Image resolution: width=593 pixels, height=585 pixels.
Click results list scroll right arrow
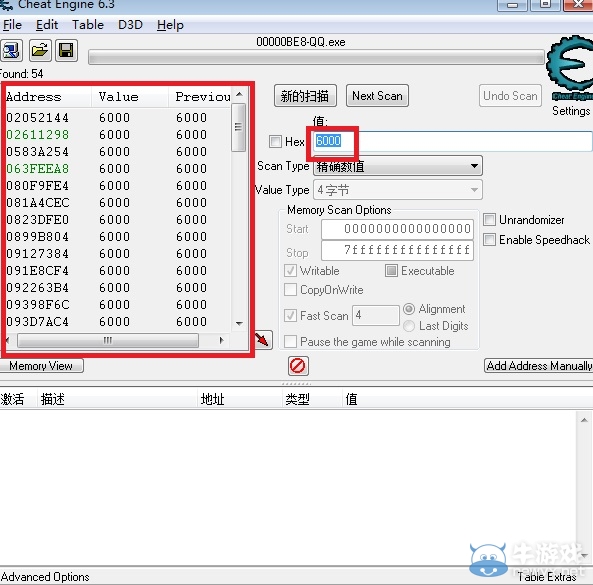click(x=222, y=340)
